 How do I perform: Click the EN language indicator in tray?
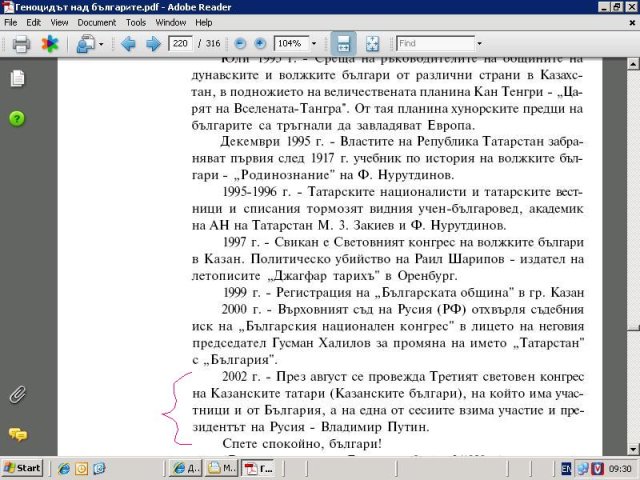(x=566, y=469)
